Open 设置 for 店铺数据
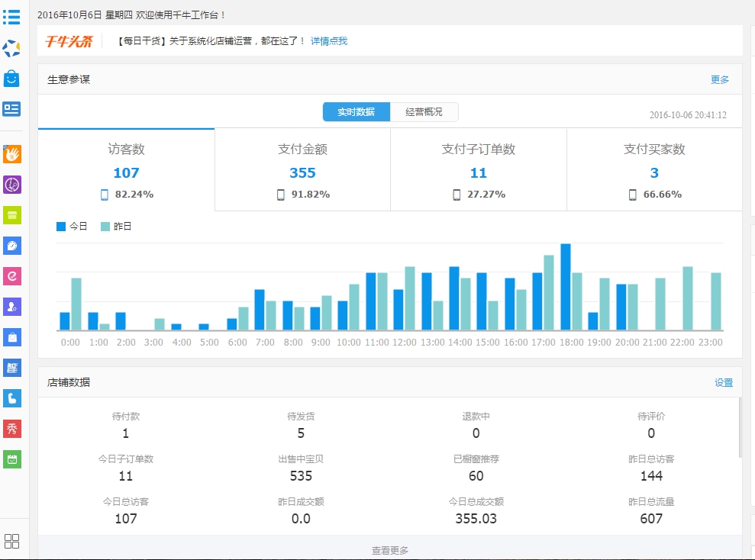 tap(723, 382)
